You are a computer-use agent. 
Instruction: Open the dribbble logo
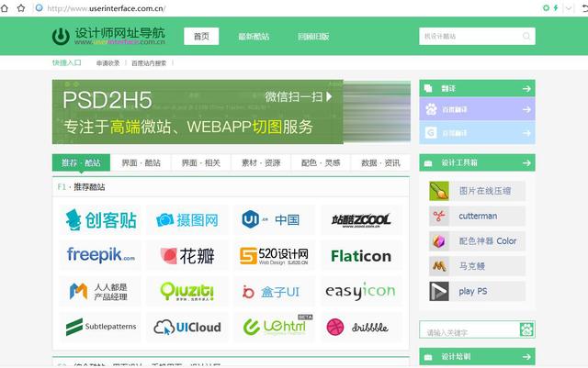[361, 327]
